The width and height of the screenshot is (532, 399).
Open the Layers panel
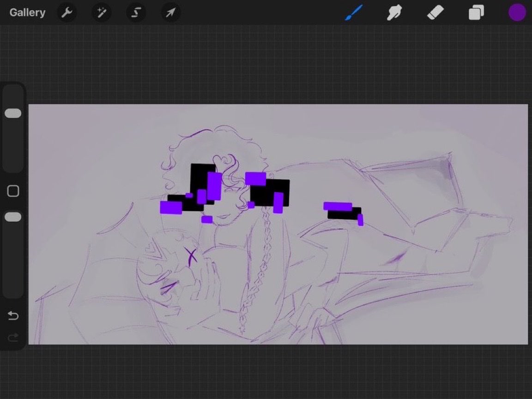click(476, 13)
